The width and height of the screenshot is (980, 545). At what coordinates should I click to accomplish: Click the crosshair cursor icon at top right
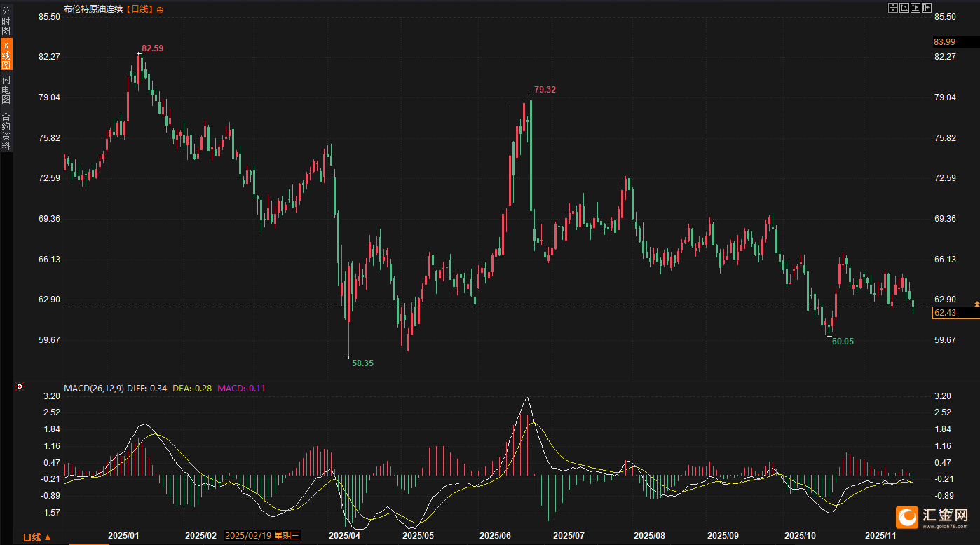pyautogui.click(x=893, y=8)
